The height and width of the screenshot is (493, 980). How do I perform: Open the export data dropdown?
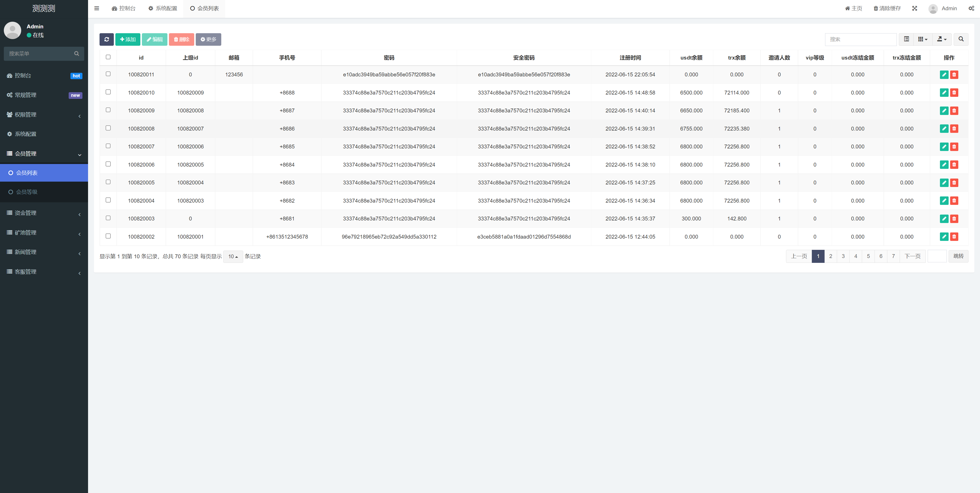941,39
